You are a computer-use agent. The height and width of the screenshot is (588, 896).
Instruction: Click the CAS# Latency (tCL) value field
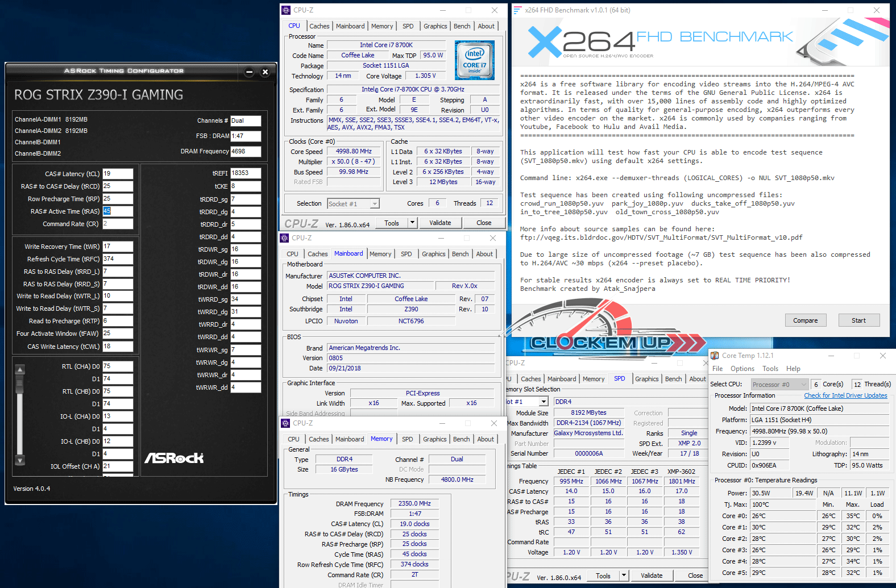(x=118, y=174)
